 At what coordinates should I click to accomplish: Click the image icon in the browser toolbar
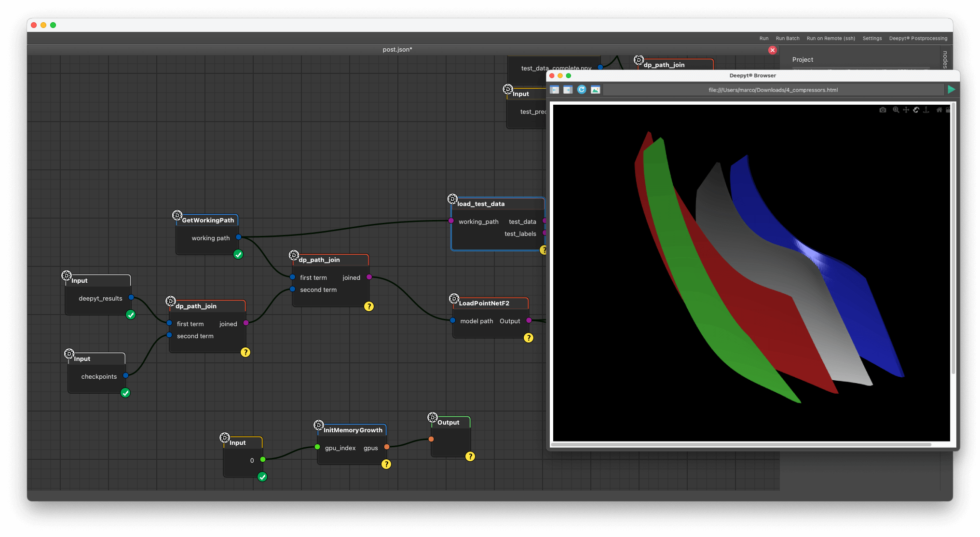click(x=596, y=90)
